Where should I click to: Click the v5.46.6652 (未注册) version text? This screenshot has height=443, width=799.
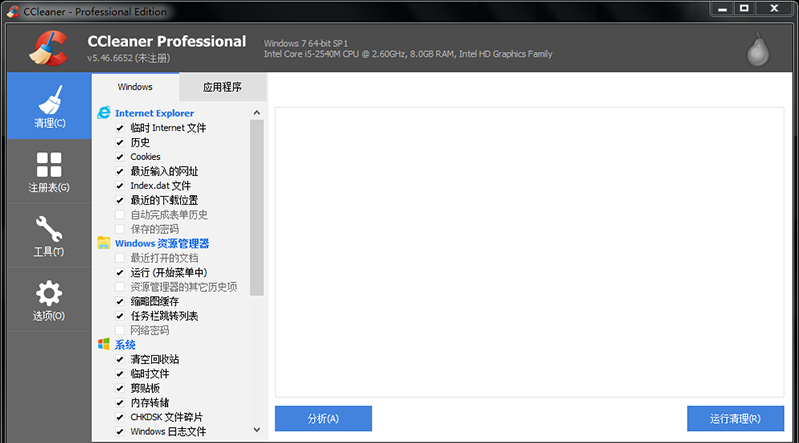[128, 58]
